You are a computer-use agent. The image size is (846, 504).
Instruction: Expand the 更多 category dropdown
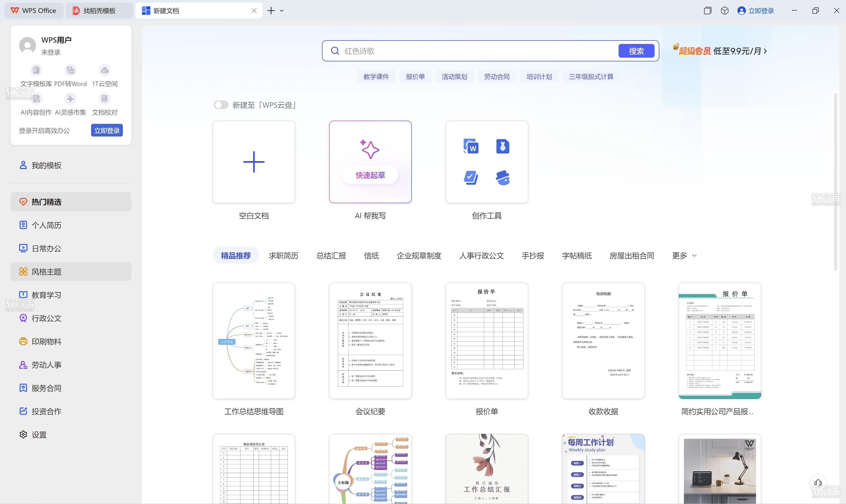684,255
